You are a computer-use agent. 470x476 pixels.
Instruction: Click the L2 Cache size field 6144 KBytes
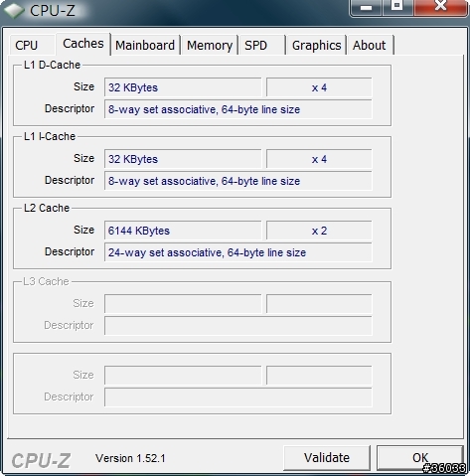[183, 231]
